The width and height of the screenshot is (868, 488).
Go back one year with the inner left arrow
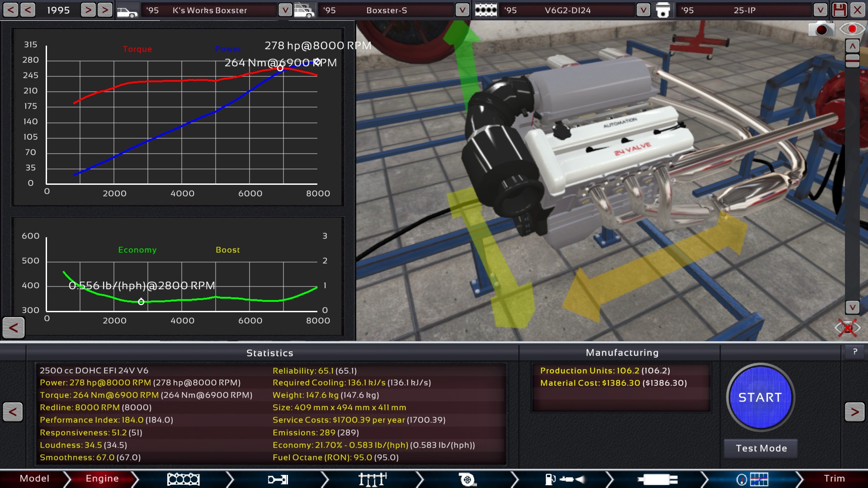[x=28, y=10]
